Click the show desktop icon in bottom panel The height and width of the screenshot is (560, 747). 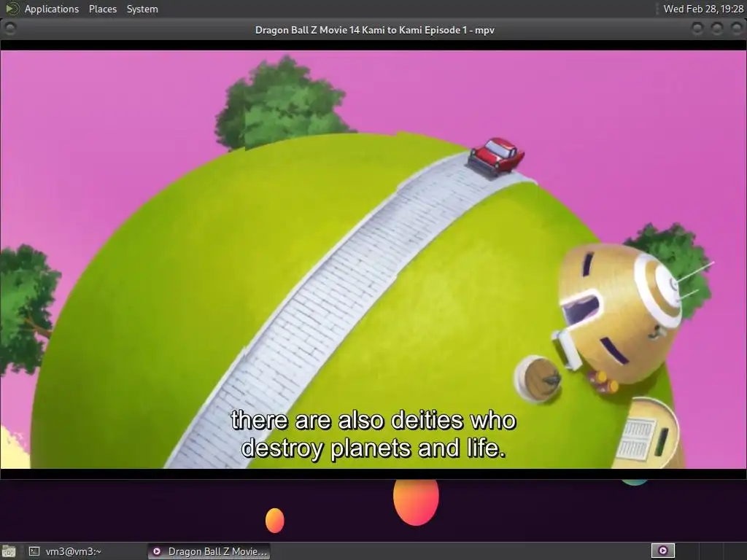pos(9,551)
